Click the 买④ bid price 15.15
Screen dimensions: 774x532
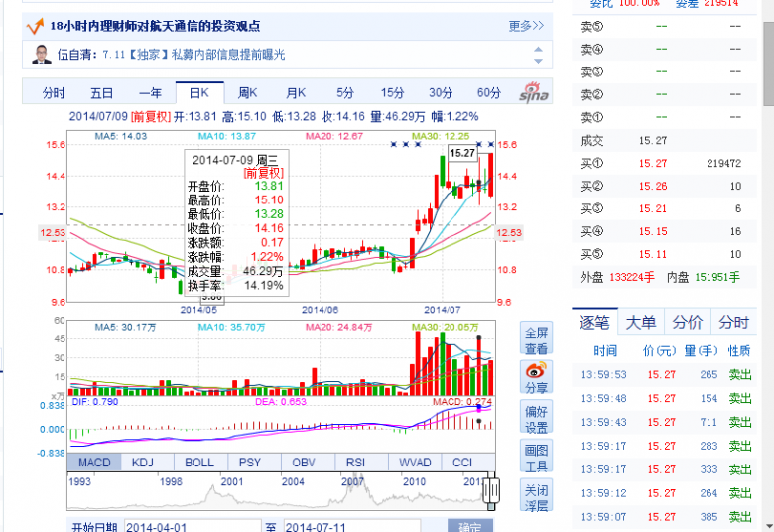(x=653, y=231)
